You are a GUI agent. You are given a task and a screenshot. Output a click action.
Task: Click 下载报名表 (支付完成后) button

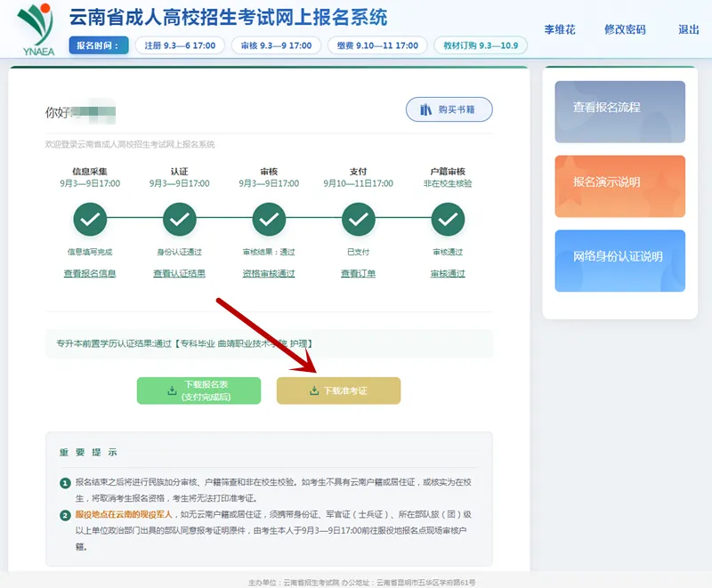(198, 391)
